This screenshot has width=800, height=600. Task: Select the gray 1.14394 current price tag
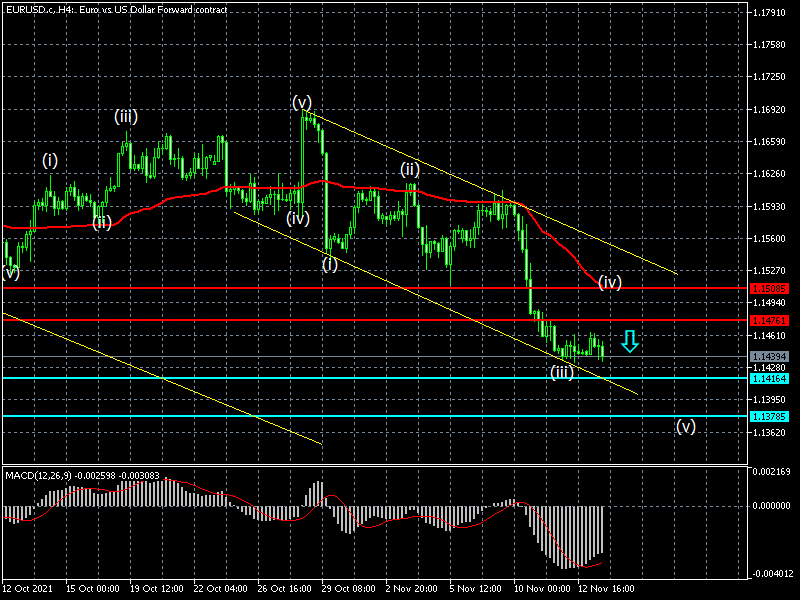(768, 356)
